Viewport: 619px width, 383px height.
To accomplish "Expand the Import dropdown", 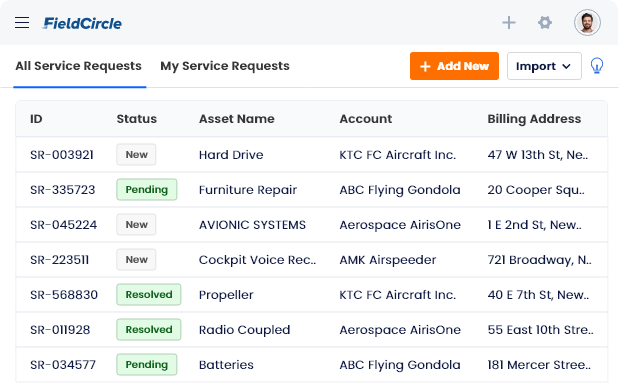I will pos(544,66).
